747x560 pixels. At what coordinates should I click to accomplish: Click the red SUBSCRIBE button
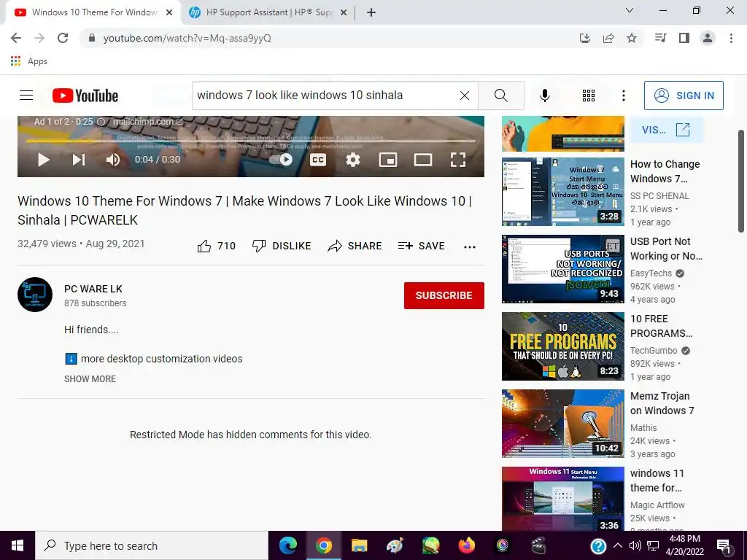[444, 295]
